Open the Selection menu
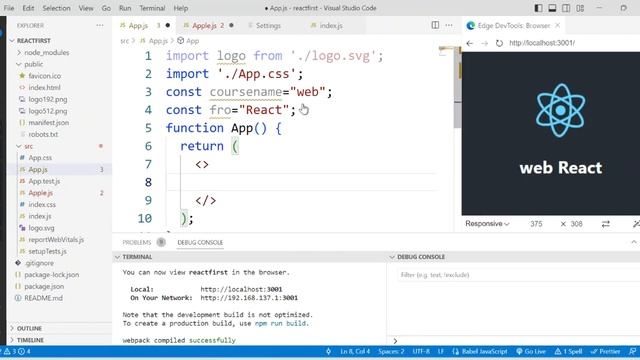 point(56,8)
